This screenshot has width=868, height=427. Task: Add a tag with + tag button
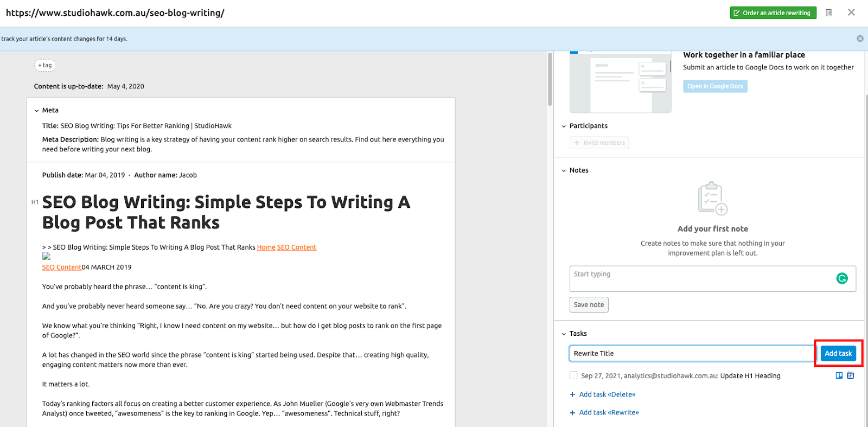click(x=45, y=65)
